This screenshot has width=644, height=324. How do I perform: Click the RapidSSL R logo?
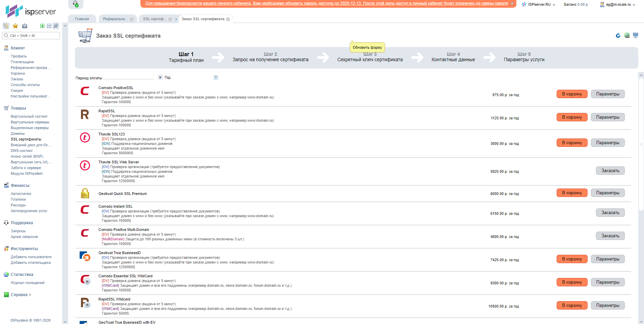click(85, 115)
